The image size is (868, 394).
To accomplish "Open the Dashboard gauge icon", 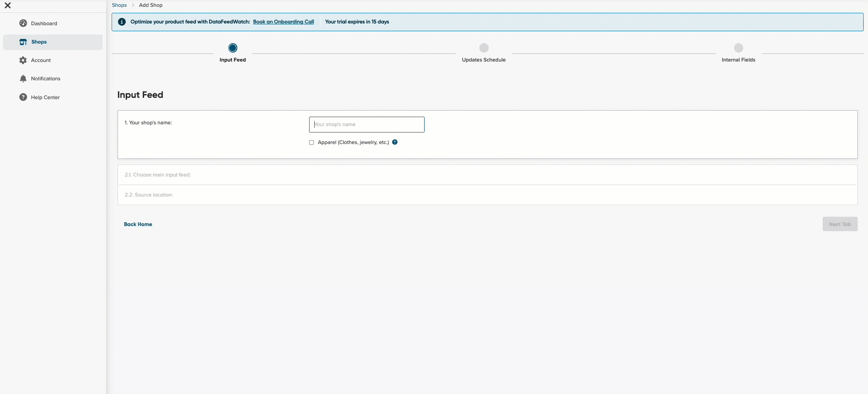I will [23, 24].
